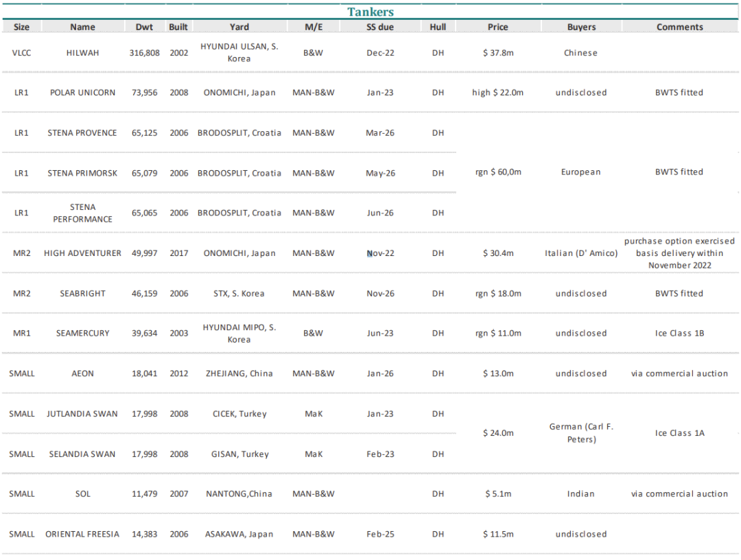Select the rgn $ 60,0m price cell
Image resolution: width=741 pixels, height=560 pixels.
[497, 172]
